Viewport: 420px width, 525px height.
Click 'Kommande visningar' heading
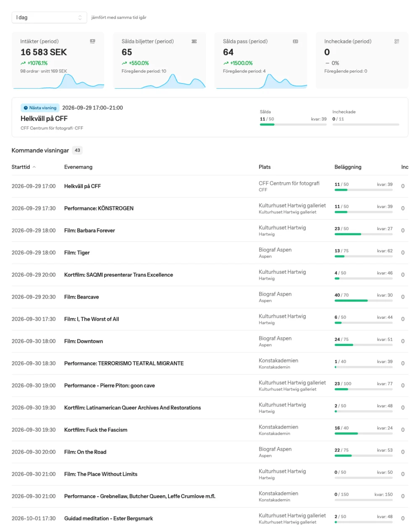coord(40,150)
